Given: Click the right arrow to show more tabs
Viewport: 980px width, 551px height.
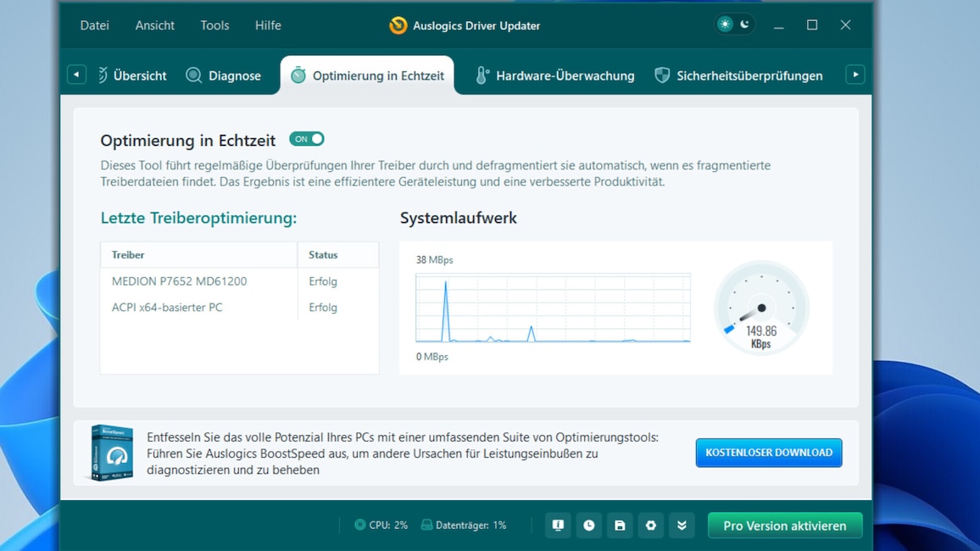Looking at the screenshot, I should 855,75.
